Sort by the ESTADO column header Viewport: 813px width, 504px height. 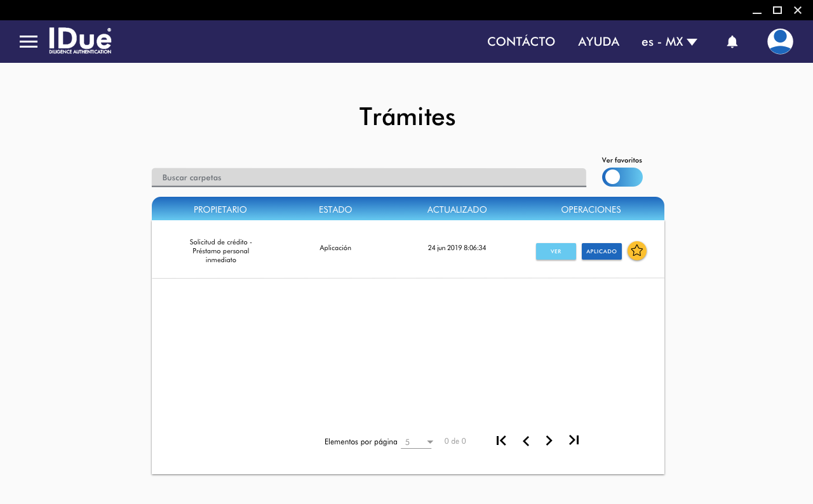click(335, 209)
